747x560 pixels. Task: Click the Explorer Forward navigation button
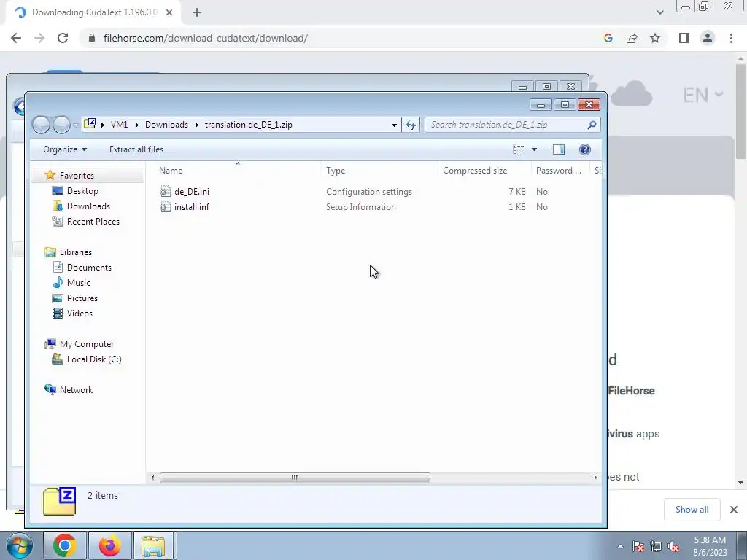coord(61,125)
